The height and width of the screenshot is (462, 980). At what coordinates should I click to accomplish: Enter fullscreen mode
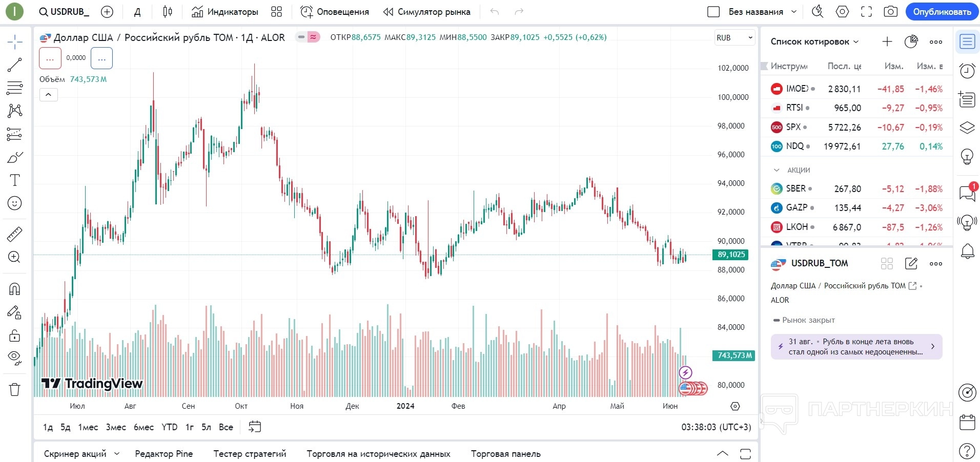(x=866, y=12)
